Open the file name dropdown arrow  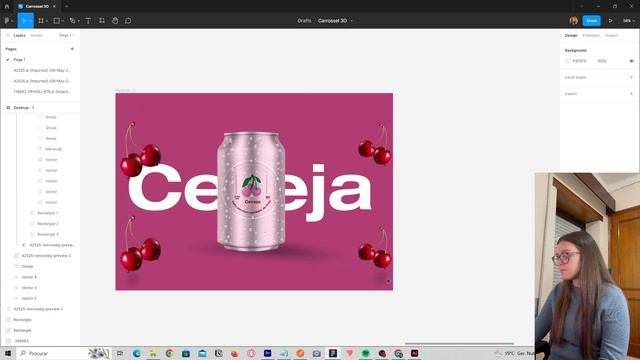click(x=351, y=21)
